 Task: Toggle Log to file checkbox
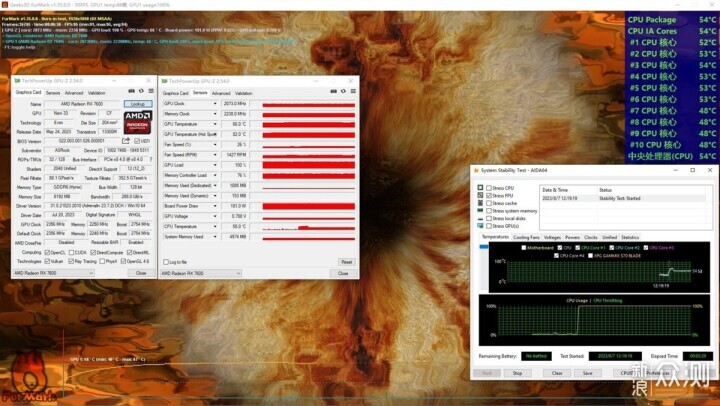coord(166,262)
